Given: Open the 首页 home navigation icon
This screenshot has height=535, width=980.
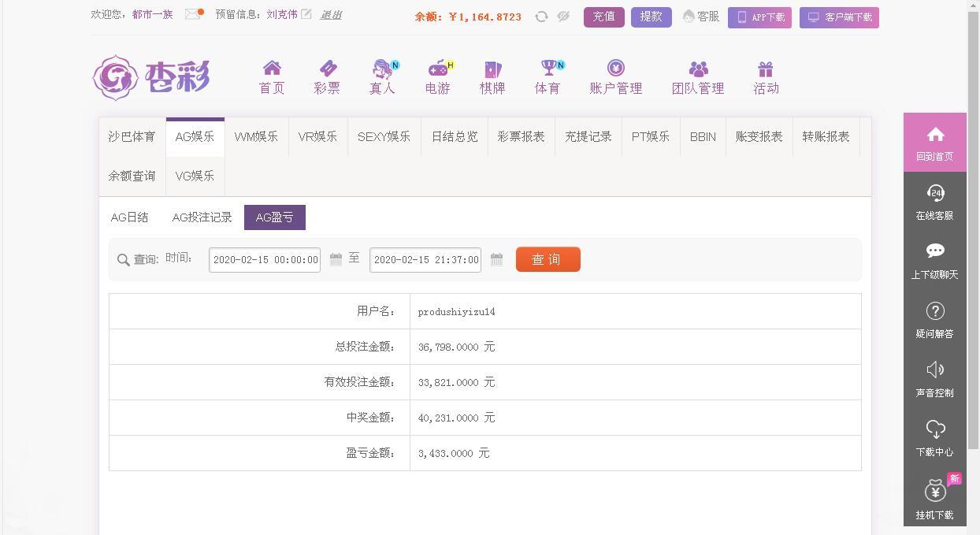Looking at the screenshot, I should tap(271, 76).
